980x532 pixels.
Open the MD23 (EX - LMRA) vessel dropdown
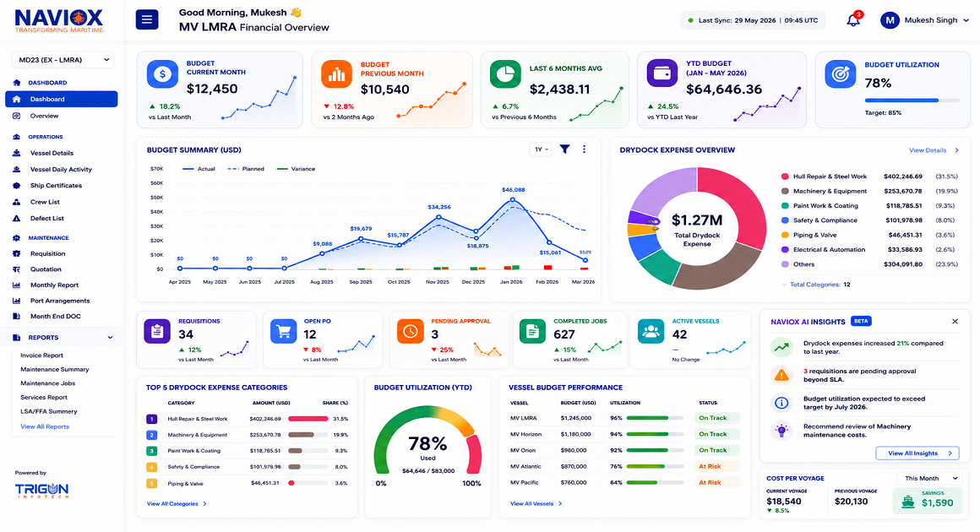63,60
